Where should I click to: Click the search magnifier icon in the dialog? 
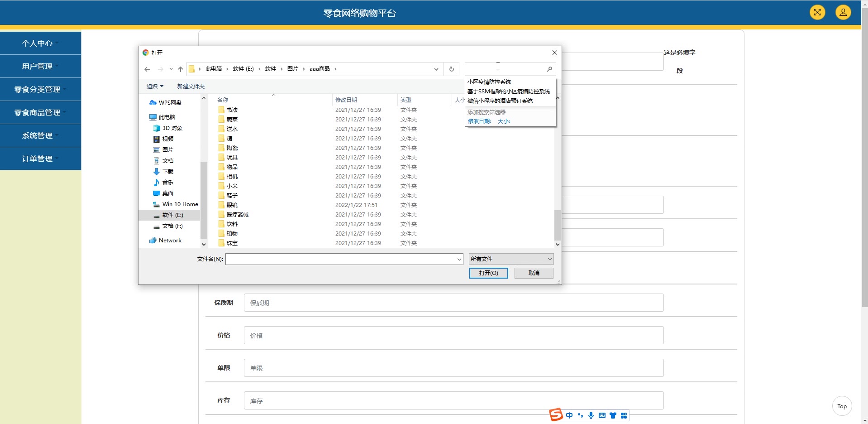pos(549,69)
